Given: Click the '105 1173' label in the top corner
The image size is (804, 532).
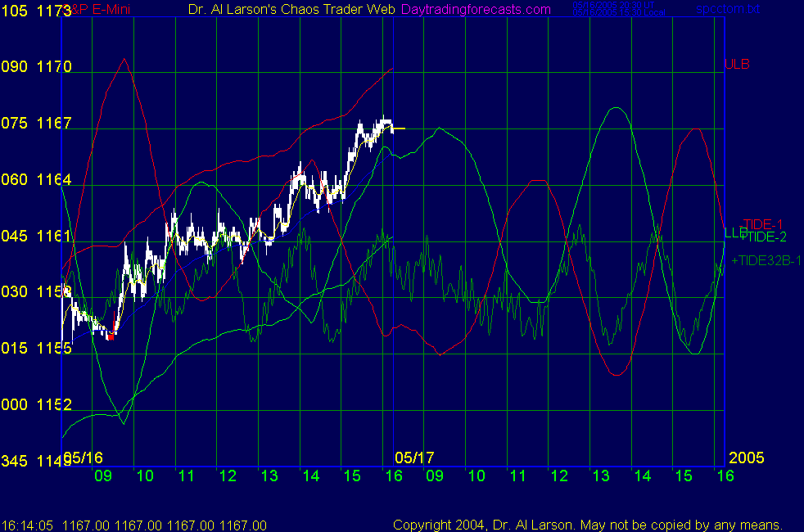Looking at the screenshot, I should click(36, 11).
